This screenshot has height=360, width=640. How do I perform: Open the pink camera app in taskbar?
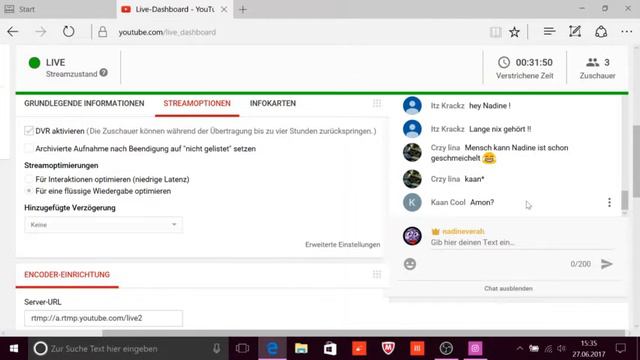475,349
